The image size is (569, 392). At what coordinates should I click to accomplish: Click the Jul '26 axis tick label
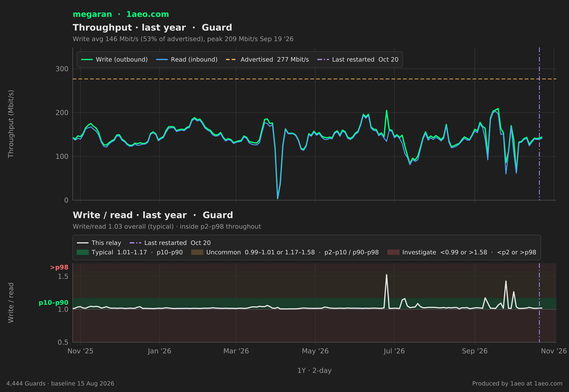coord(394,351)
